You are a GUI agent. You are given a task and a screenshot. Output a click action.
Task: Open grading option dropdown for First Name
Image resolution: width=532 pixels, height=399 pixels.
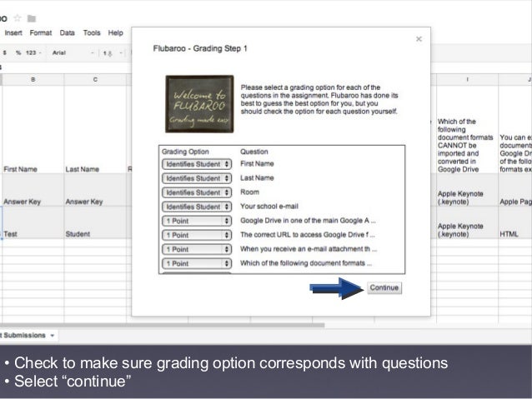click(197, 164)
